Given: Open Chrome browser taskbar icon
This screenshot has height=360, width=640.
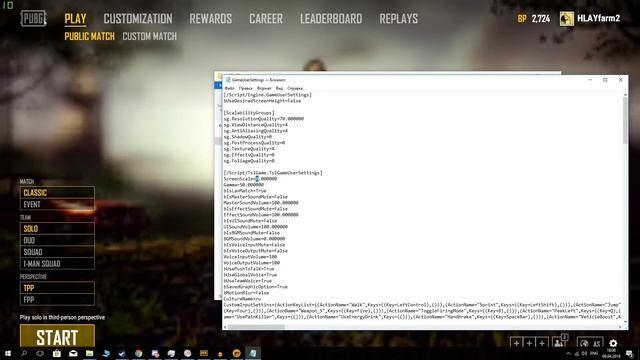Looking at the screenshot, I should click(139, 353).
